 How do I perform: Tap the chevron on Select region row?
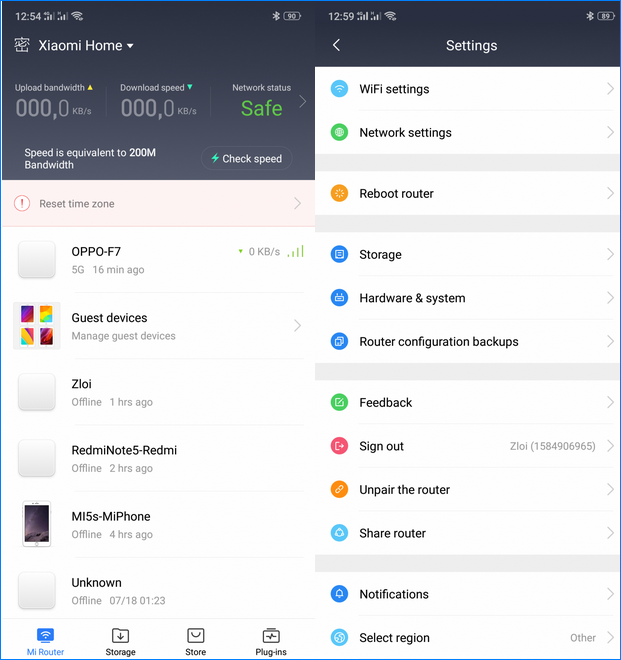[x=610, y=637]
